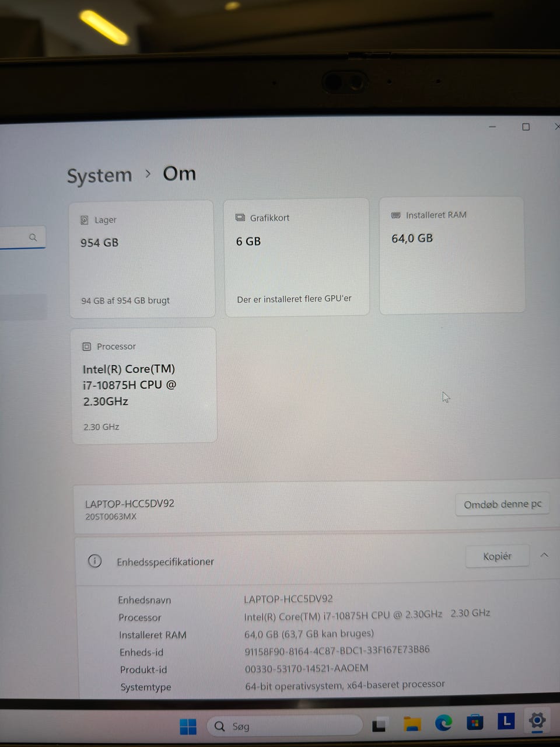Click product id 00330-53170-14521-AAOEM
Screen dimensions: 560x747
pos(306,668)
